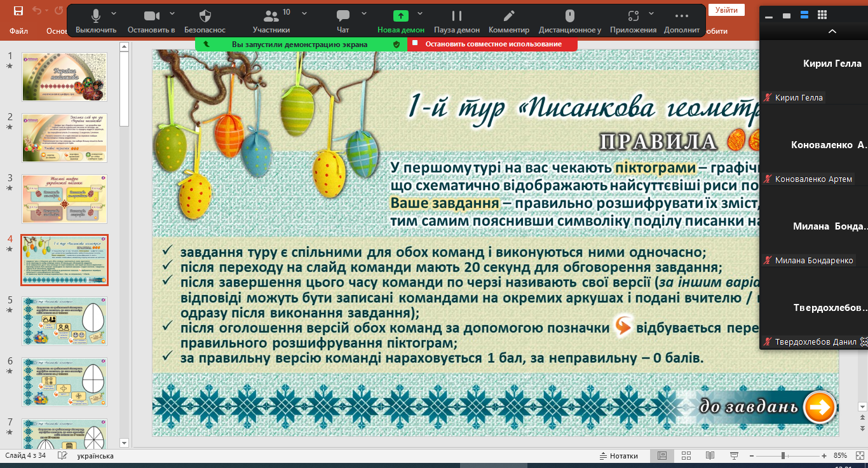Open Приложения in Zoom toolbar
The height and width of the screenshot is (468, 868).
point(633,21)
